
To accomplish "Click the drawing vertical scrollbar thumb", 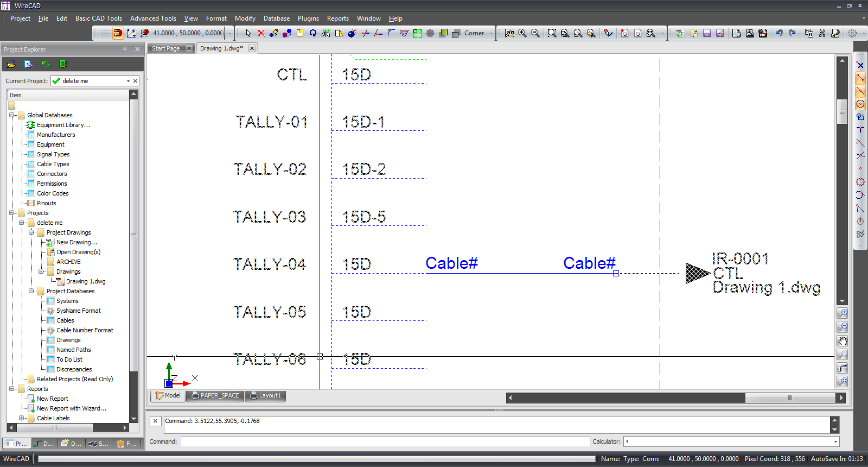I will pyautogui.click(x=842, y=111).
